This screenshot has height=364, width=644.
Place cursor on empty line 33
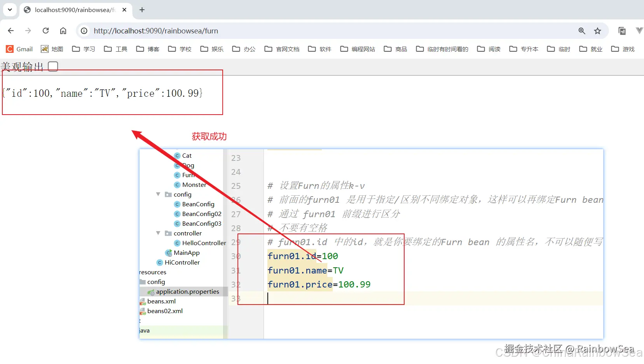[433, 298]
